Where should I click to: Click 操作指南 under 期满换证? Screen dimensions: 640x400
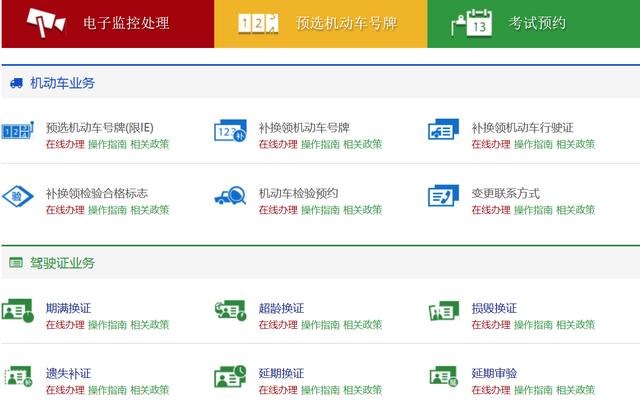[107, 324]
